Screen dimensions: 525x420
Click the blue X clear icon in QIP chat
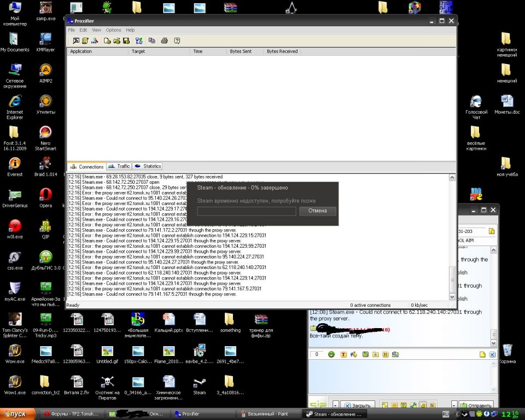point(493,354)
